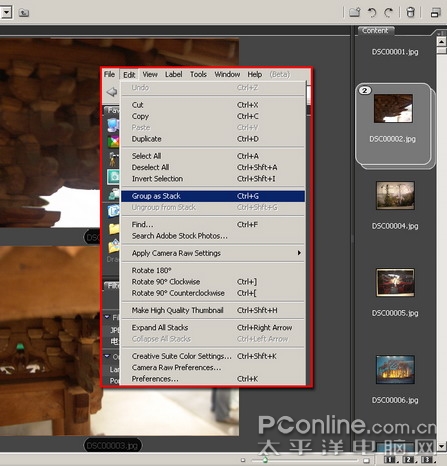Select the DSC00002.jpg stack thumbnail
447x466 pixels.
tap(393, 108)
